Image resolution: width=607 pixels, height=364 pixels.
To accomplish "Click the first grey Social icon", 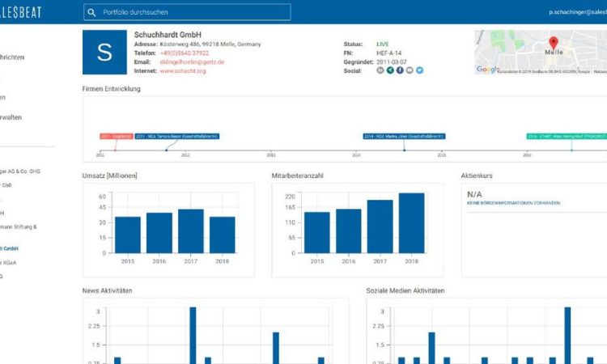I will click(380, 70).
